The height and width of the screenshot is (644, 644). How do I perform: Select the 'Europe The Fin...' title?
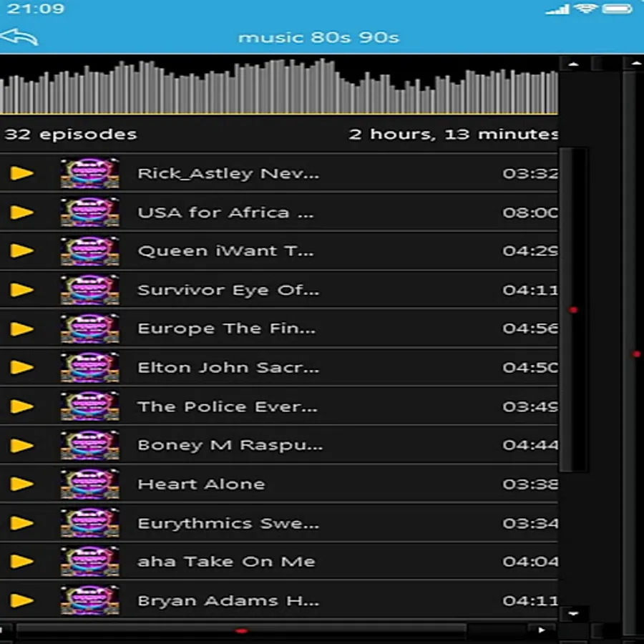tap(227, 328)
